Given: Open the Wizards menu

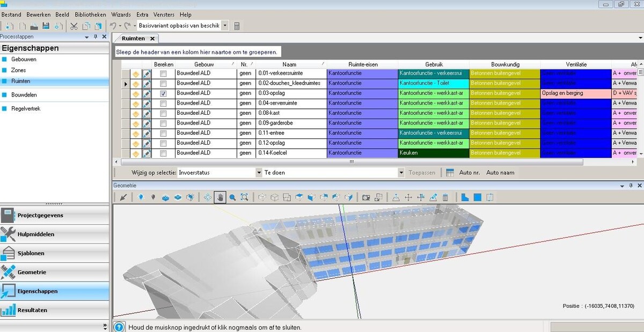Looking at the screenshot, I should 121,14.
